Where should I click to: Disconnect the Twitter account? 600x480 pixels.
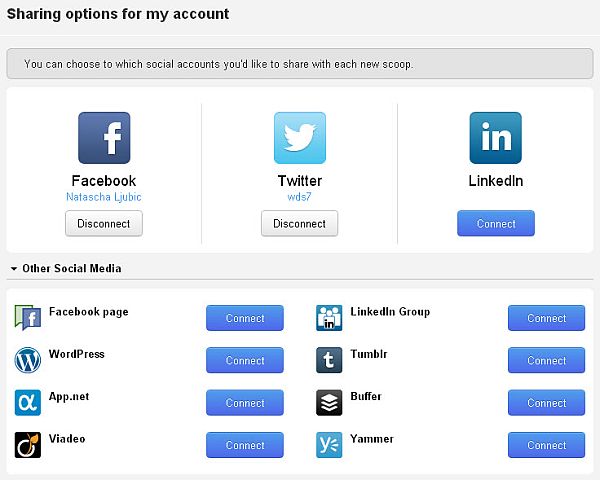tap(300, 224)
